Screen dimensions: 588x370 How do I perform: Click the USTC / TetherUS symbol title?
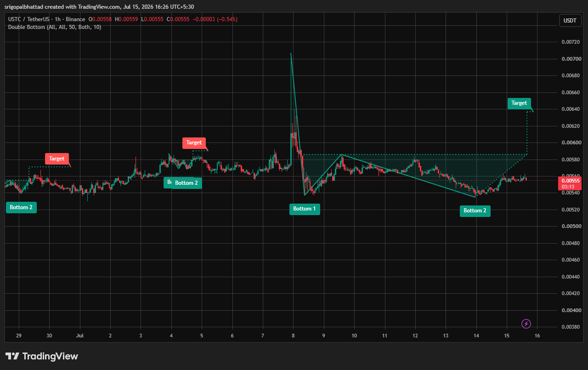coord(28,19)
